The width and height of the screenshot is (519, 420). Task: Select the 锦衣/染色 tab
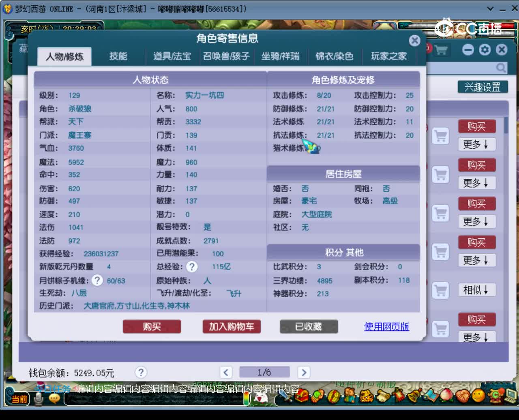pyautogui.click(x=335, y=56)
